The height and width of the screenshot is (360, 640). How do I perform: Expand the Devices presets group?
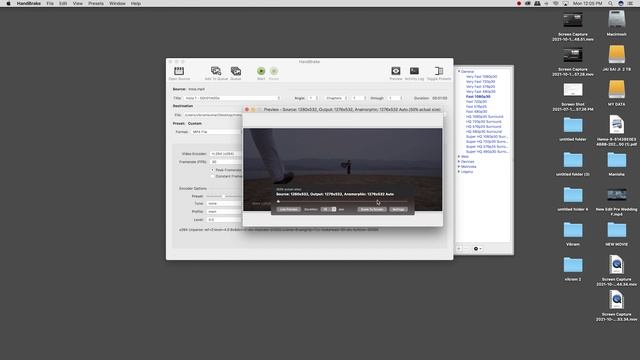459,162
